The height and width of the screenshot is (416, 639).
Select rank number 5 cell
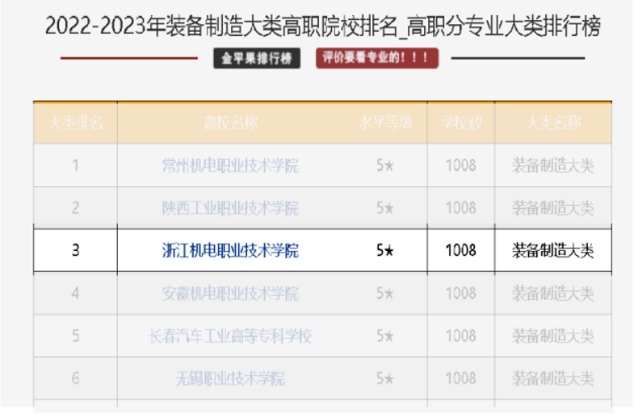pos(75,336)
